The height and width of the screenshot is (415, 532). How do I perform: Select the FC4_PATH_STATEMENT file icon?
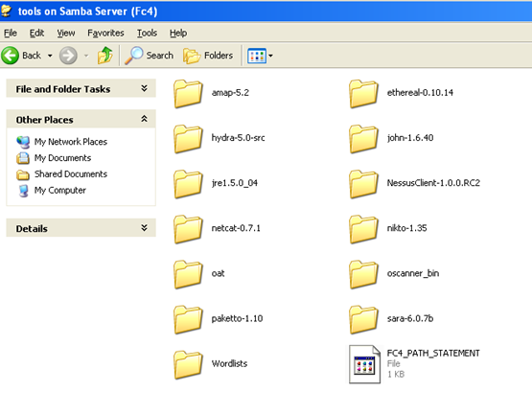[364, 364]
